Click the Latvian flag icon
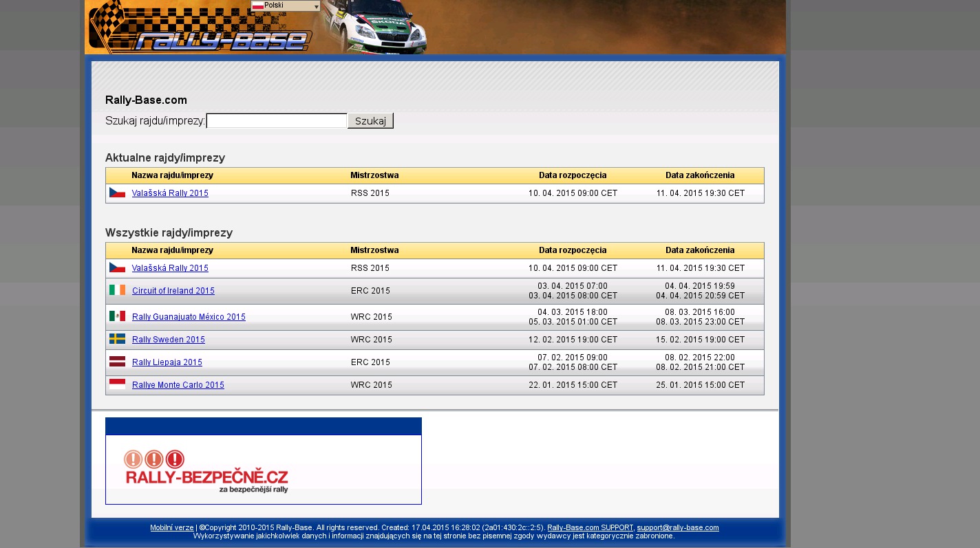Screen dimensions: 980x548 click(x=117, y=362)
